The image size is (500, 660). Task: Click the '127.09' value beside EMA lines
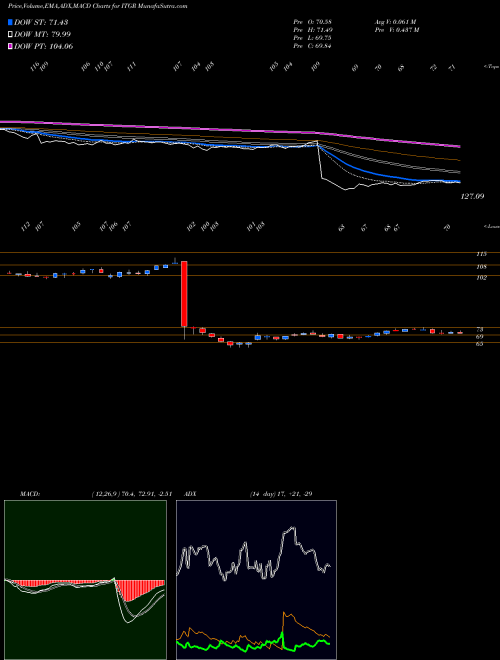(473, 197)
